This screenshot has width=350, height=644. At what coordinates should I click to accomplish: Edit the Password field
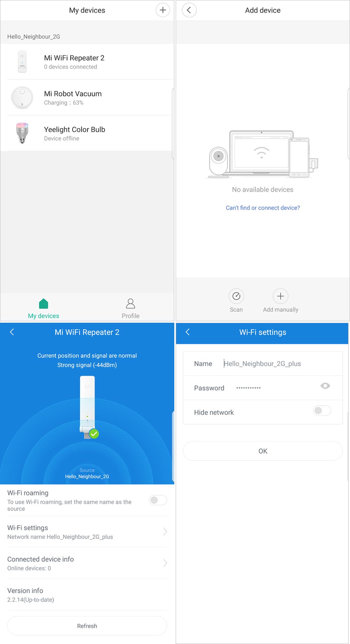pyautogui.click(x=263, y=388)
